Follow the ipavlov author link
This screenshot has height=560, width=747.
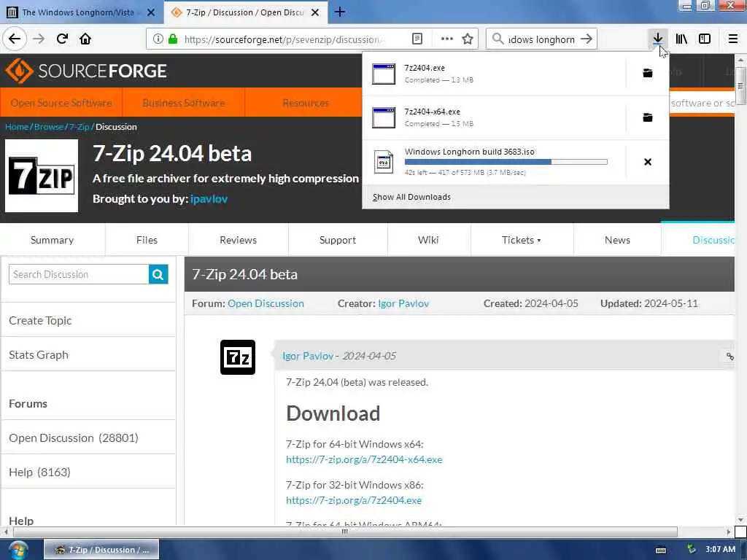point(209,199)
